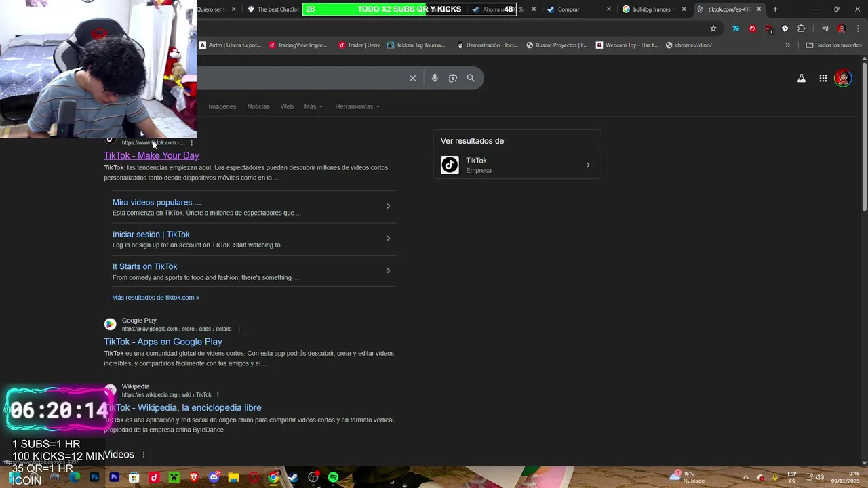Switch to the Web results tab
Viewport: 868px width, 488px height.
287,106
